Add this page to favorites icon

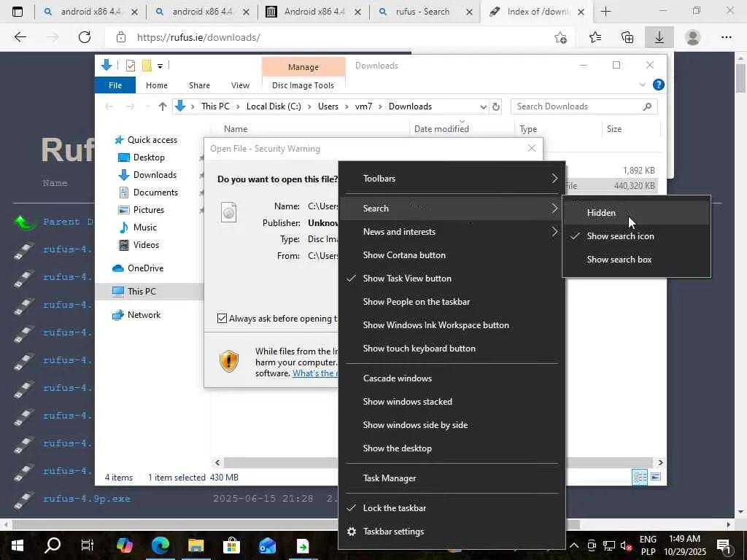point(561,37)
